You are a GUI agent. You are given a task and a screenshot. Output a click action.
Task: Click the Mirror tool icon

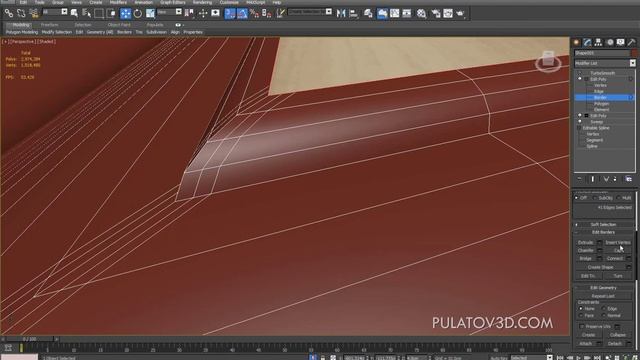(341, 13)
